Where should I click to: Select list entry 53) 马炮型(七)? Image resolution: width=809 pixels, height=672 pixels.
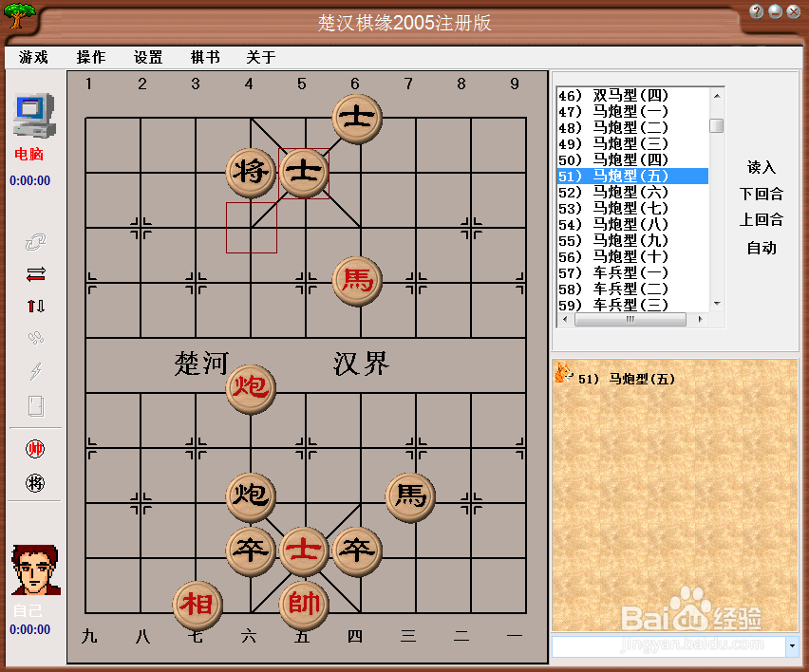click(x=632, y=209)
